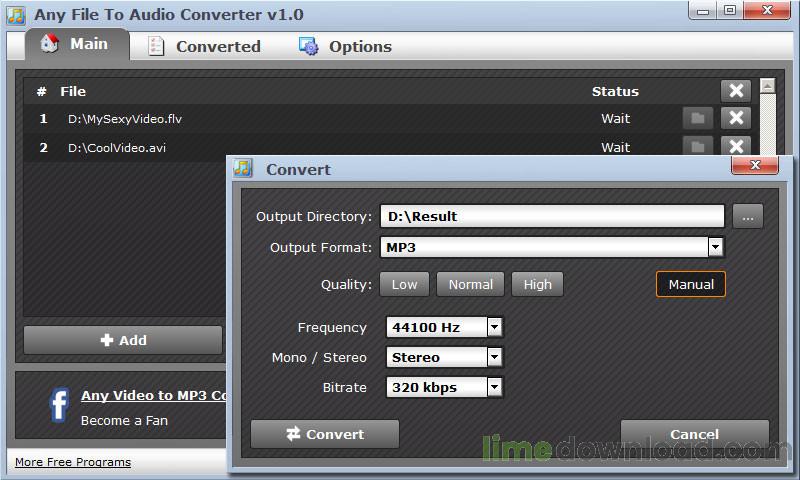Screen dimensions: 800x480
Task: Remove CoolVideo.avi from the list
Action: (x=736, y=146)
